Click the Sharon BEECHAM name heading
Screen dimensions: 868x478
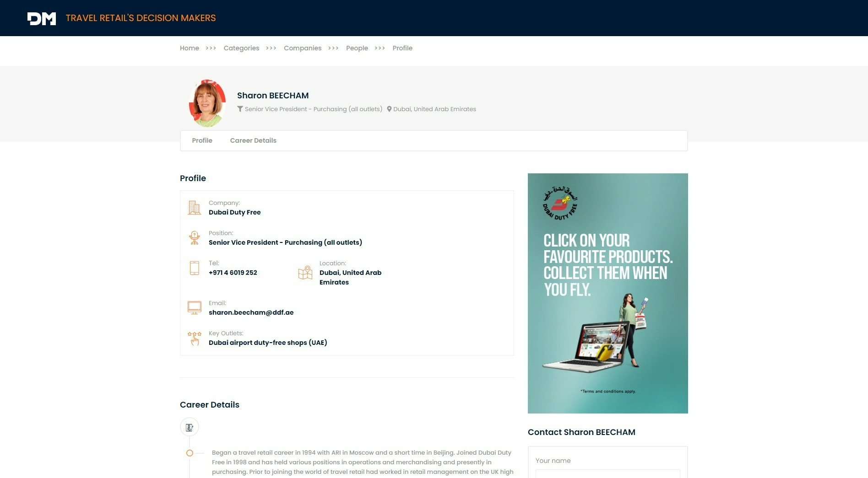pyautogui.click(x=273, y=96)
